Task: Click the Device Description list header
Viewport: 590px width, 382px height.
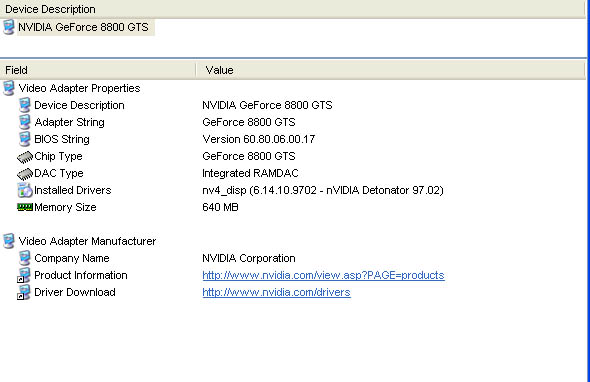Action: pos(293,9)
